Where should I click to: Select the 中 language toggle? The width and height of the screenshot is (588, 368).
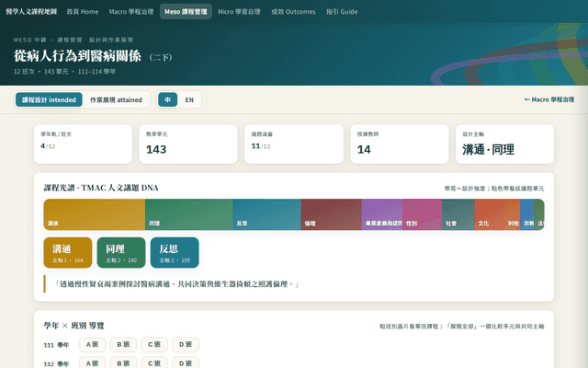pos(167,100)
